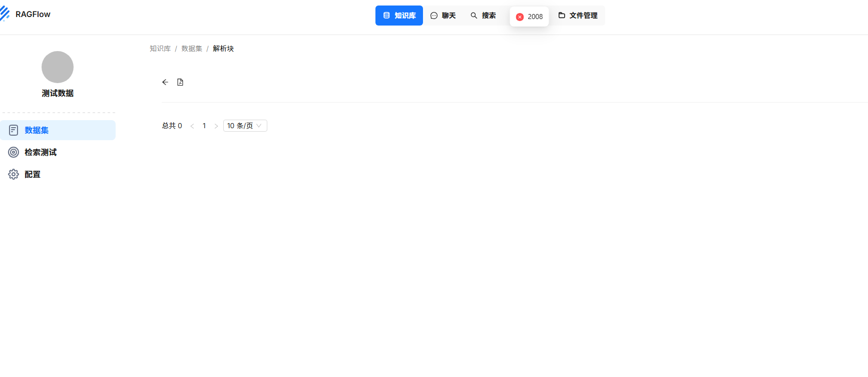The height and width of the screenshot is (377, 868).
Task: Select 数据集 in the sidebar
Action: coord(58,130)
